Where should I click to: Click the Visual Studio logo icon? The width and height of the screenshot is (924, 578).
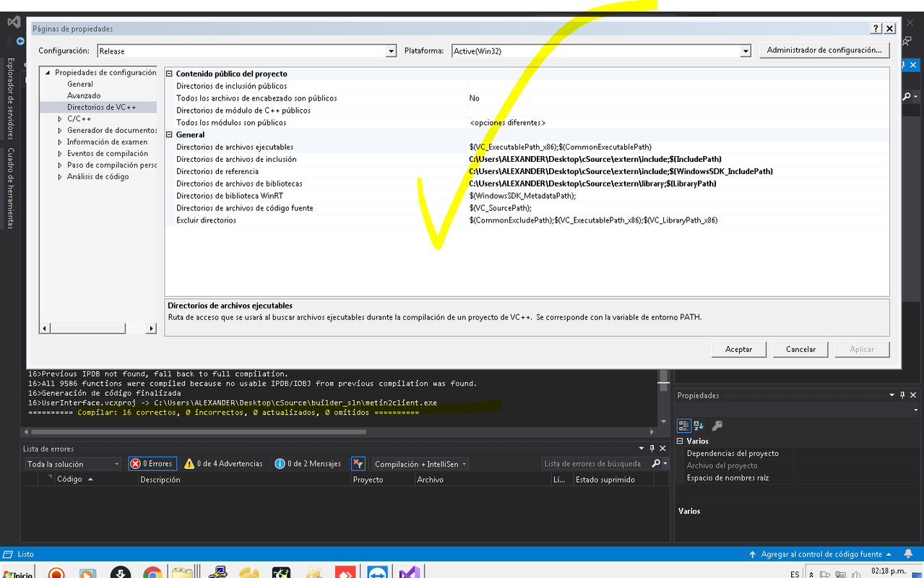[x=14, y=22]
